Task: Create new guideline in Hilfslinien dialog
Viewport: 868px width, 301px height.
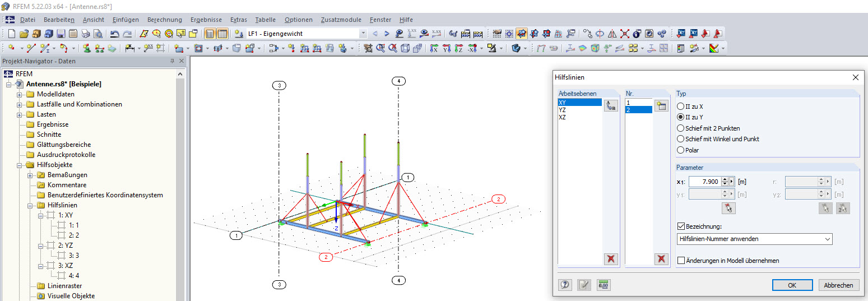Action: tap(661, 105)
